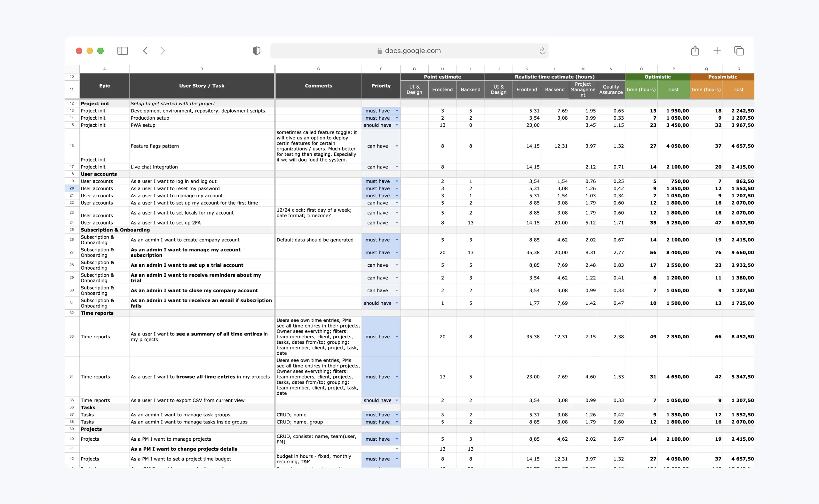The width and height of the screenshot is (819, 504).
Task: Select the 'Time reports' section header in row 32
Action: (104, 313)
